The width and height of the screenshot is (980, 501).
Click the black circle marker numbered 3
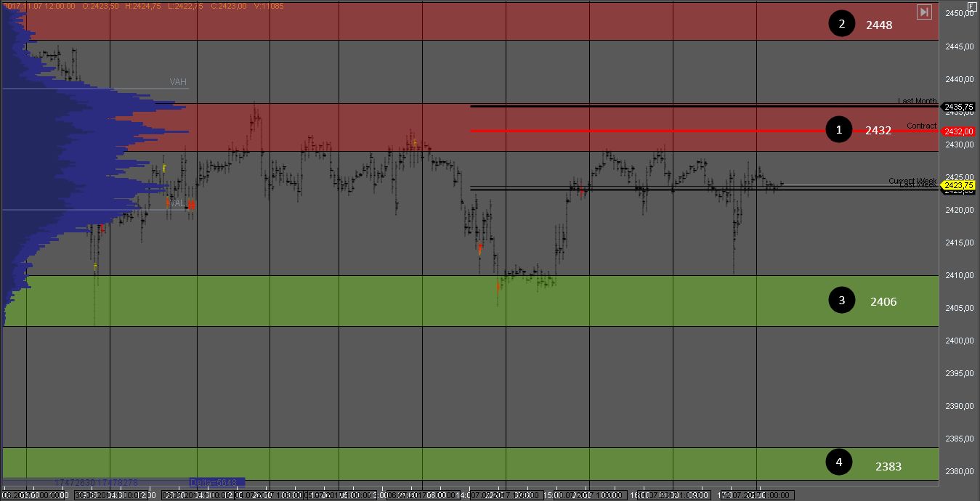tap(842, 301)
